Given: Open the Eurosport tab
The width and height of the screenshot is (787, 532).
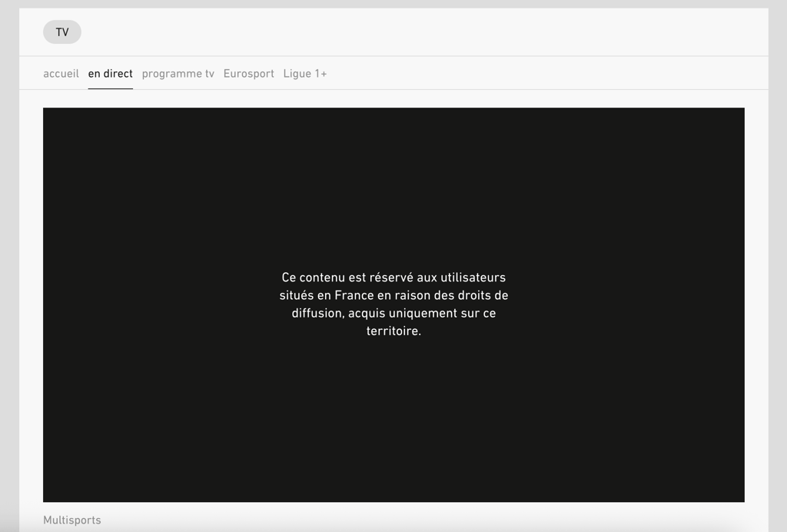Looking at the screenshot, I should [249, 74].
